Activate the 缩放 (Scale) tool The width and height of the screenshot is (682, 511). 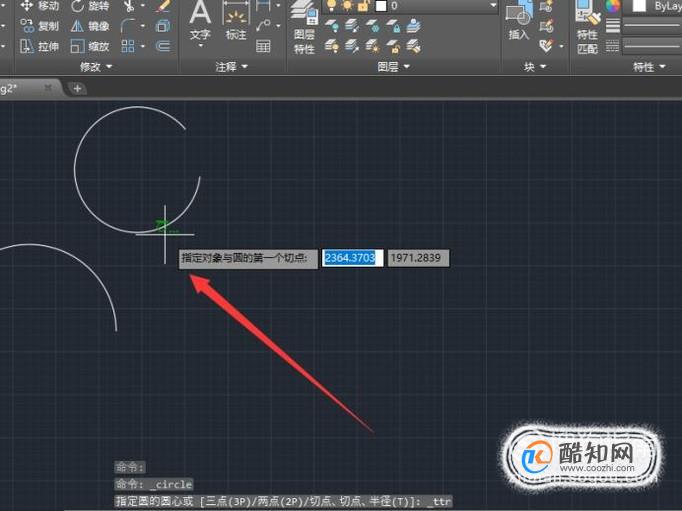point(90,46)
